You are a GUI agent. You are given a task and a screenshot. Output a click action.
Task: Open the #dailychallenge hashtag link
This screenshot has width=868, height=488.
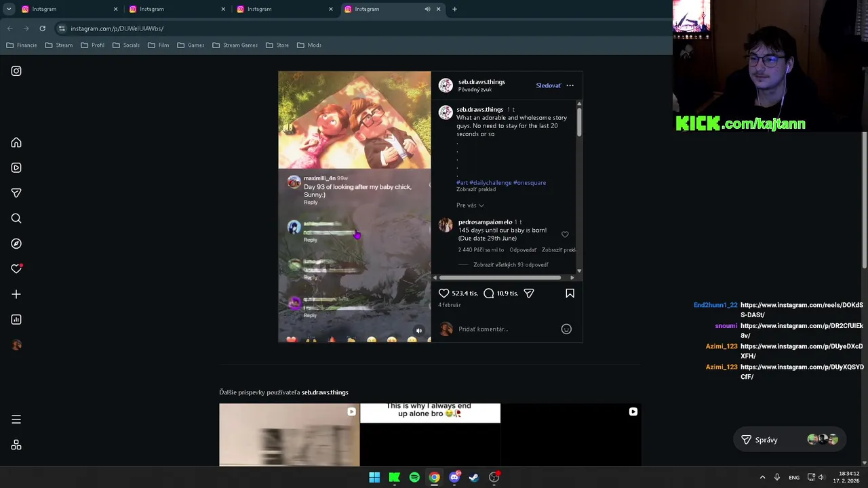click(x=490, y=183)
